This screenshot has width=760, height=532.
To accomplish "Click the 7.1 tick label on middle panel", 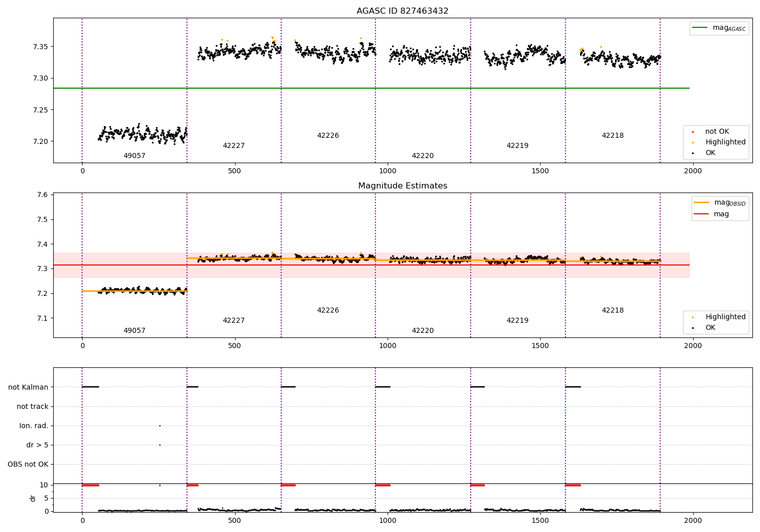I will tap(43, 318).
